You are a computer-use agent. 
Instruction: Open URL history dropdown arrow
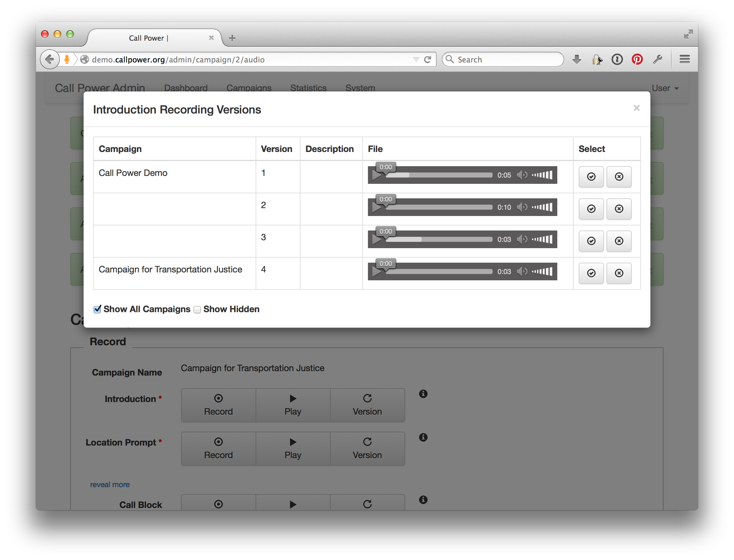416,60
